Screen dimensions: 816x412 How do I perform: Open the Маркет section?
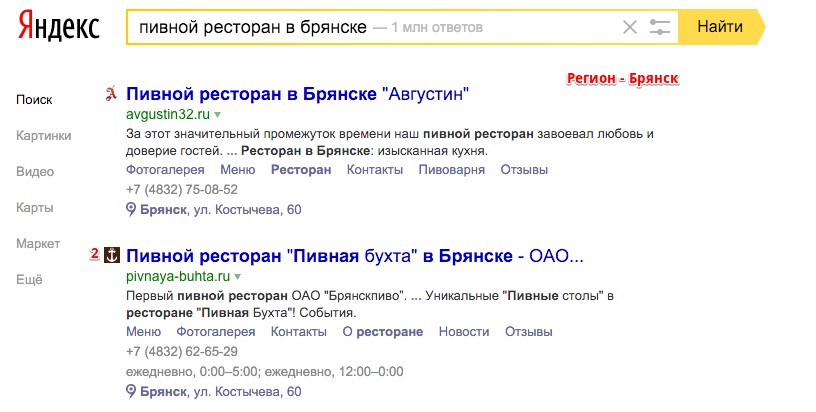(38, 243)
